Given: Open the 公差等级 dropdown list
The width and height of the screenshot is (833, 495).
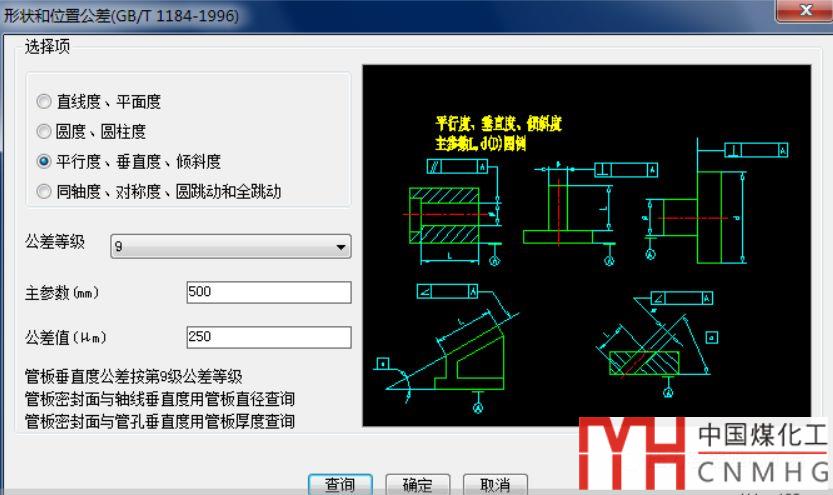Looking at the screenshot, I should click(x=231, y=246).
